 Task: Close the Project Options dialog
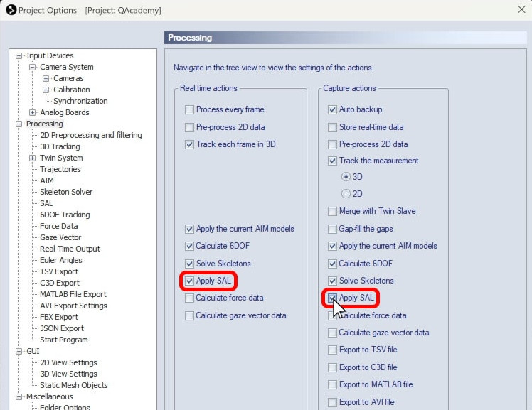click(x=520, y=9)
